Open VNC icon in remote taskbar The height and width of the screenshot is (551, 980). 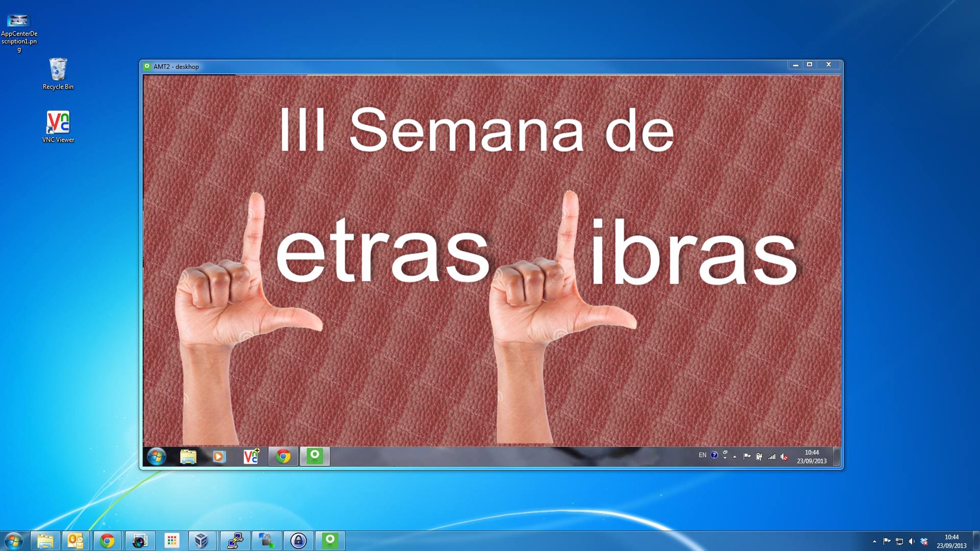pos(251,457)
